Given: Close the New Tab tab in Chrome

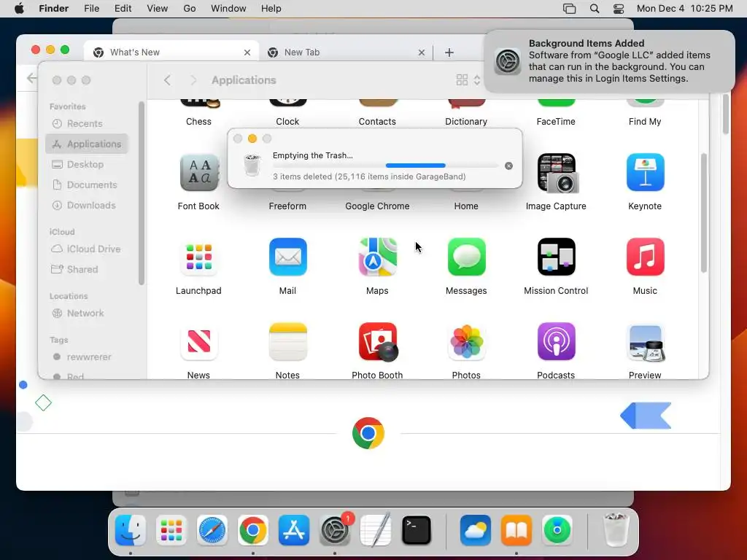Looking at the screenshot, I should coord(422,52).
